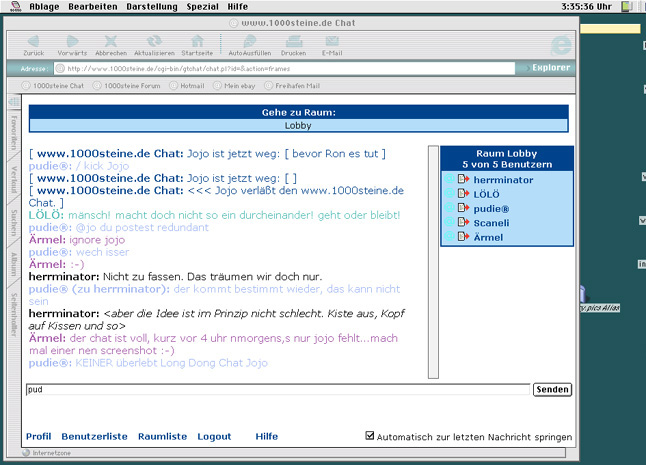
Task: Click the red arrow document icon beside Scaneli
Action: pos(463,222)
